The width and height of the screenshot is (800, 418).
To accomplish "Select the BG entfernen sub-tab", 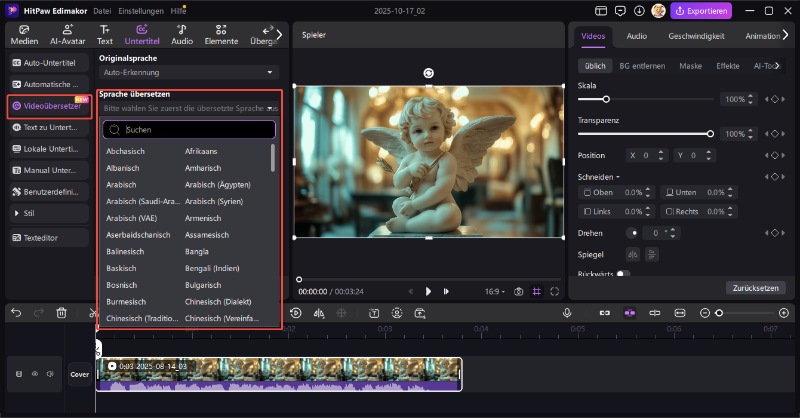I will pos(642,66).
